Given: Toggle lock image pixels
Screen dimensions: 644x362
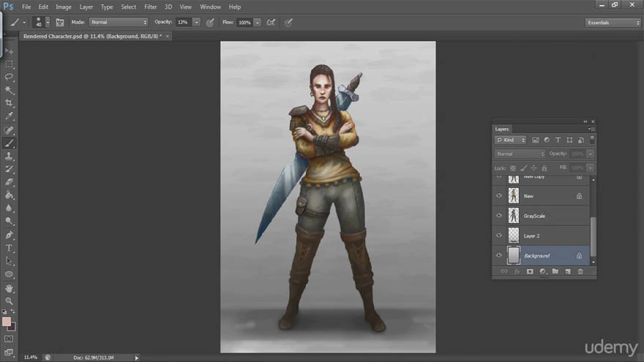Looking at the screenshot, I should [523, 168].
